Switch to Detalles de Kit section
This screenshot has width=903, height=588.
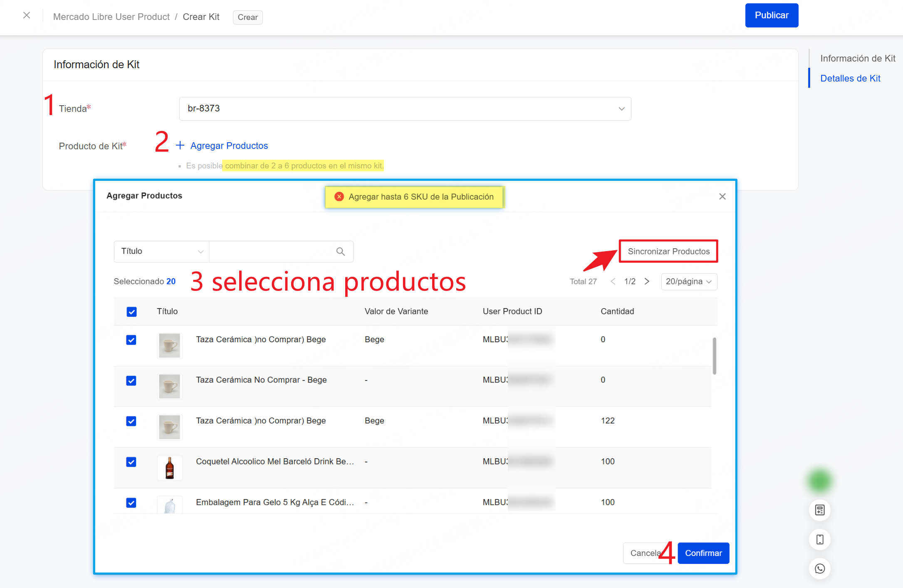pyautogui.click(x=850, y=78)
